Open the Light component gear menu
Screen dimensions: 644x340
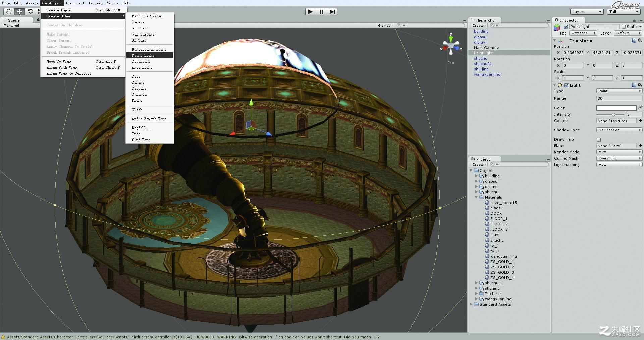(640, 85)
